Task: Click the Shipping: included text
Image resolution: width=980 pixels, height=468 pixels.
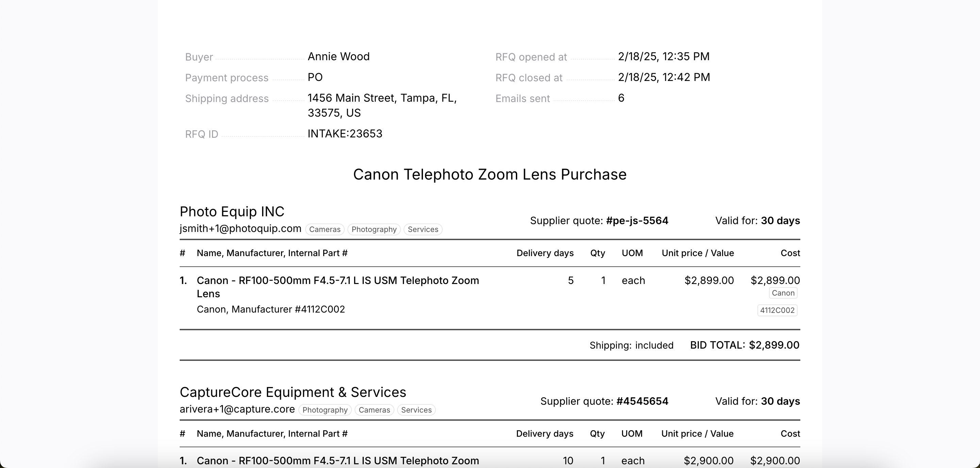Action: (632, 346)
